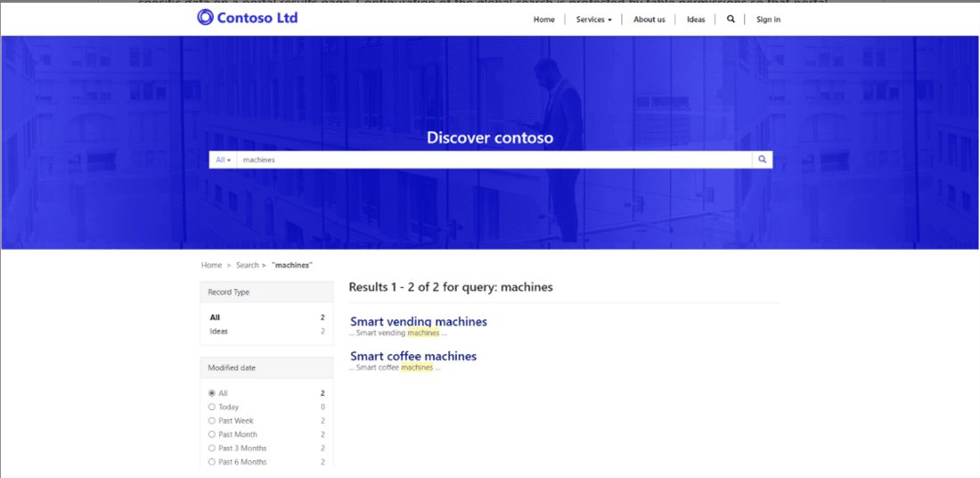Click the Record Type panel header
980x478 pixels.
coord(267,293)
